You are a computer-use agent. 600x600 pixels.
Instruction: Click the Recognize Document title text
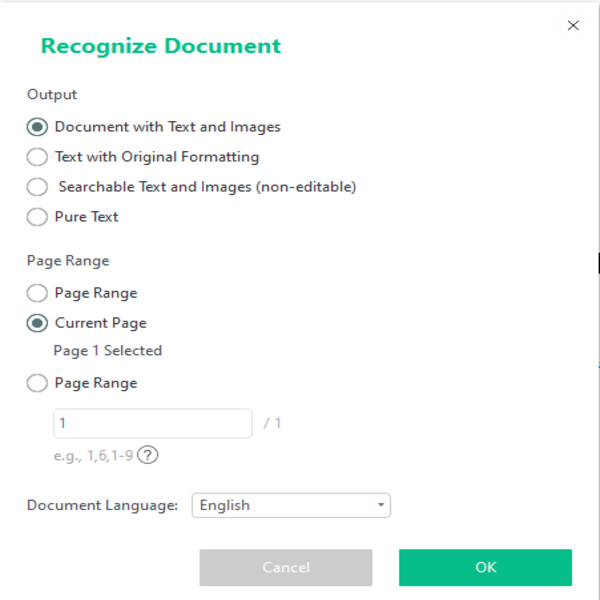[x=160, y=46]
